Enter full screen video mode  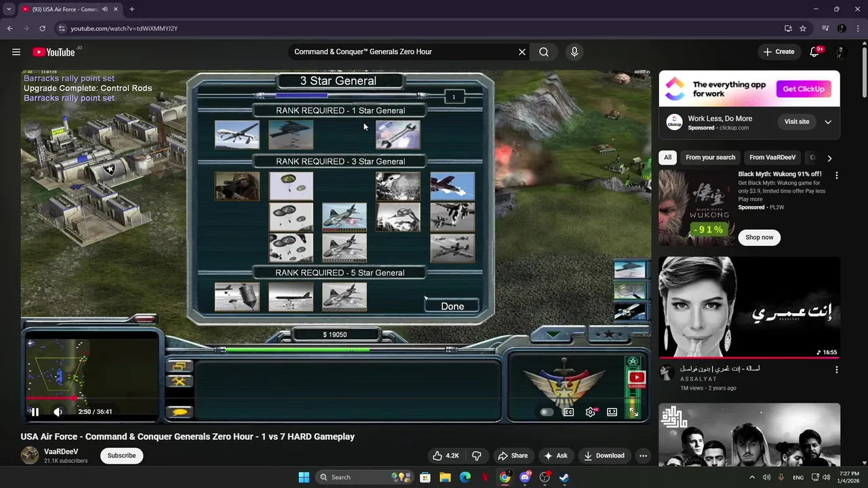click(x=633, y=411)
